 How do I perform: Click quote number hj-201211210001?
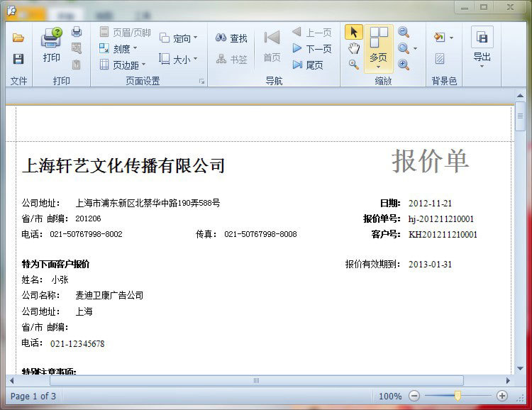coord(441,219)
